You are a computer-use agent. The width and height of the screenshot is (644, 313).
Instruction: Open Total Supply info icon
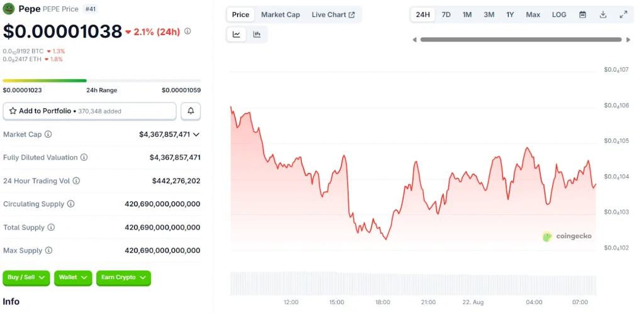(x=51, y=228)
